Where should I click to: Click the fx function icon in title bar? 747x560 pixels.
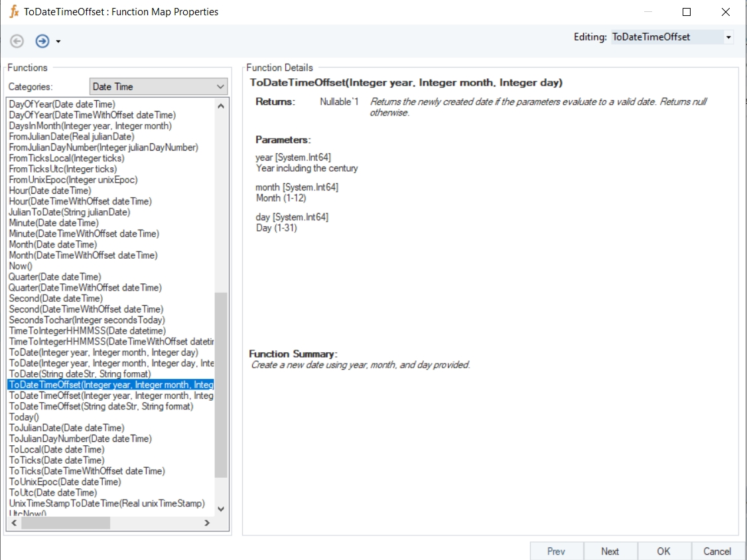pos(14,12)
